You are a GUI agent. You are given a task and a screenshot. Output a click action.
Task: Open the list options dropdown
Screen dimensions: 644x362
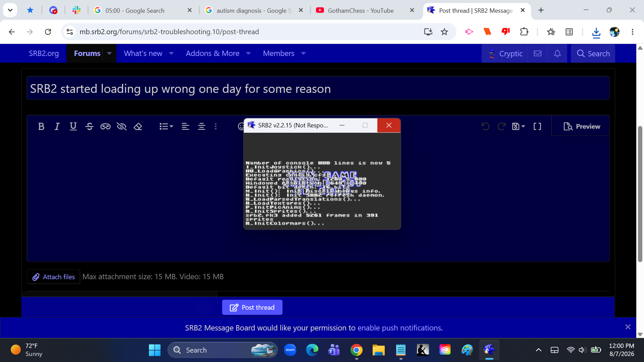coord(166,126)
